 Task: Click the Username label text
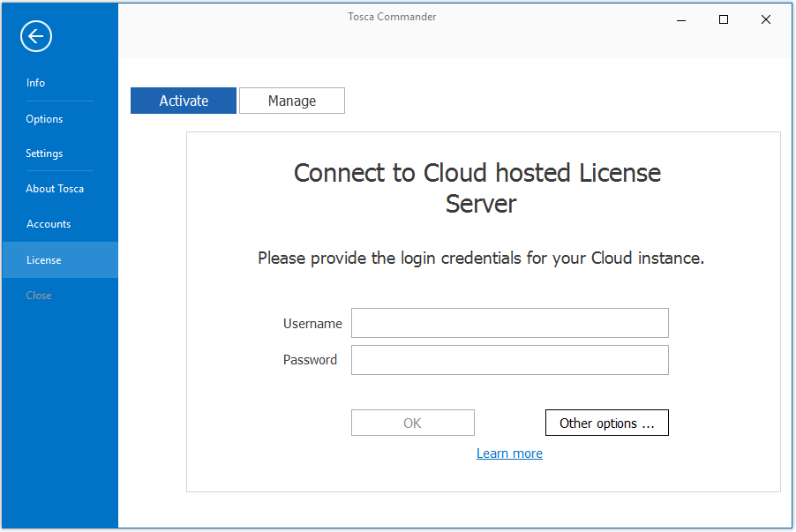pos(312,324)
